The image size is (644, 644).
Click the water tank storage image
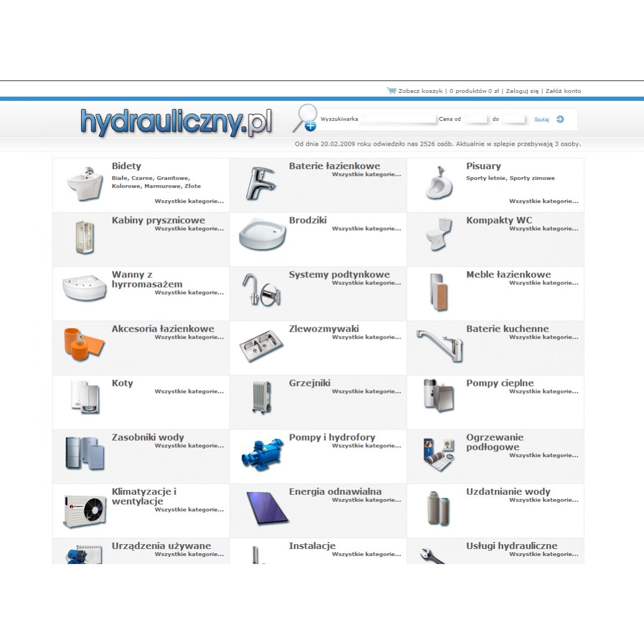pyautogui.click(x=85, y=453)
